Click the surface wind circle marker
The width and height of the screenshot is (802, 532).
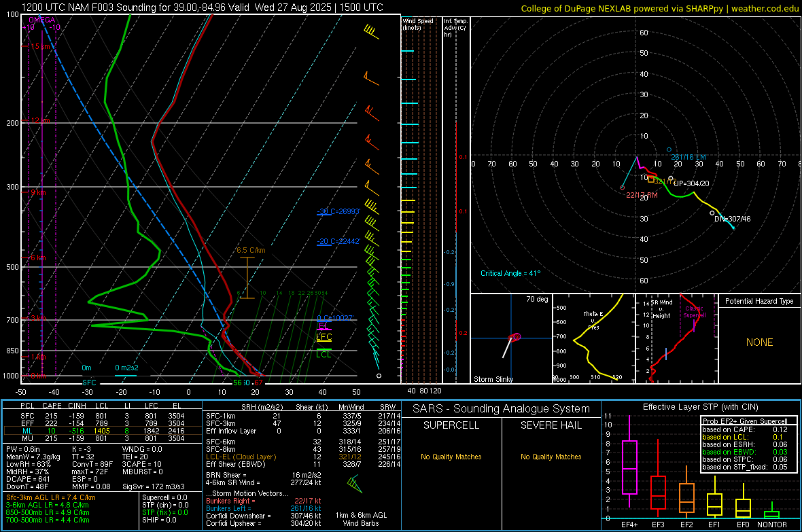point(379,376)
